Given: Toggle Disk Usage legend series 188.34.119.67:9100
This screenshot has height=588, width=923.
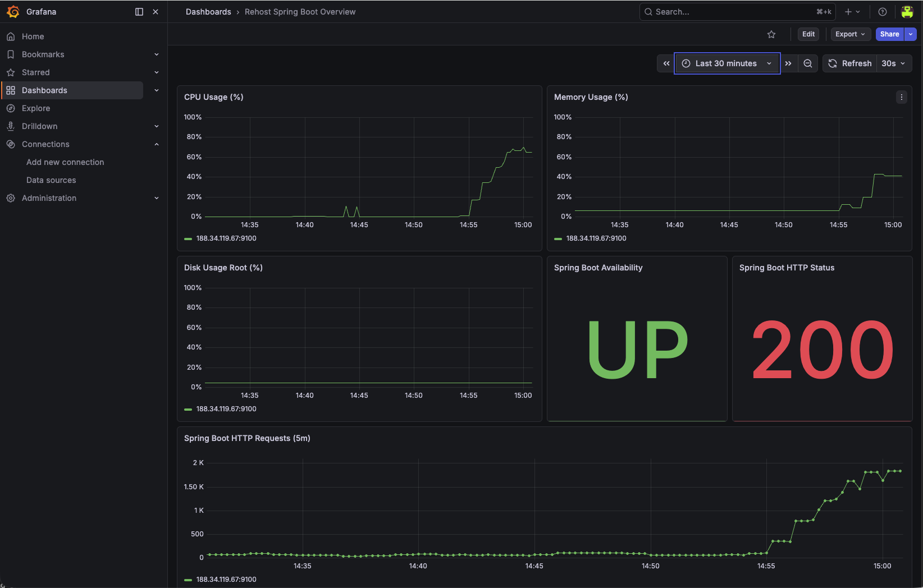Looking at the screenshot, I should click(226, 409).
